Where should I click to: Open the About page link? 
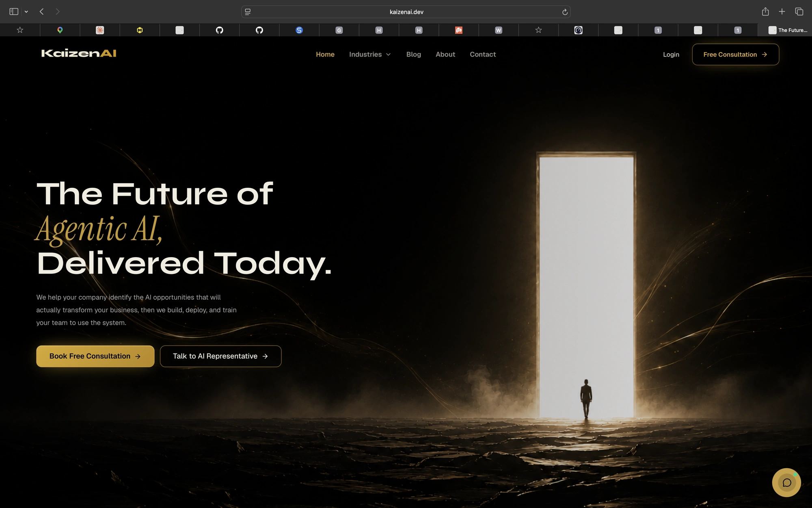445,54
